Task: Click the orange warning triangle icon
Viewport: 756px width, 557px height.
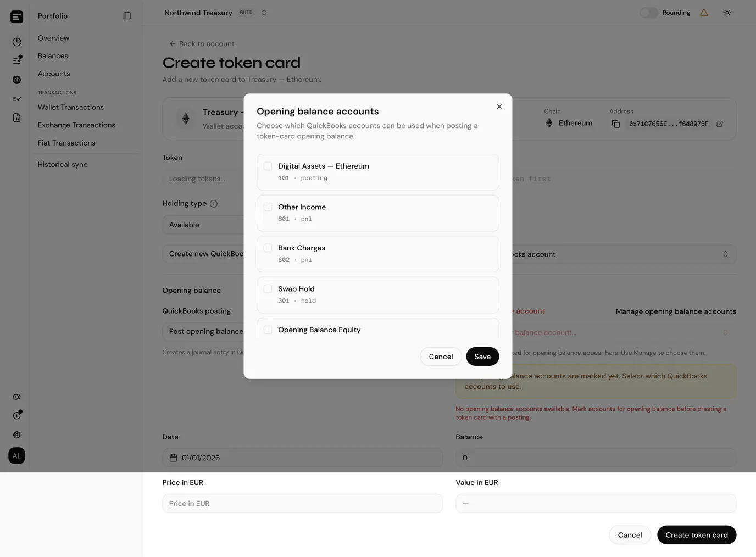Action: point(704,13)
